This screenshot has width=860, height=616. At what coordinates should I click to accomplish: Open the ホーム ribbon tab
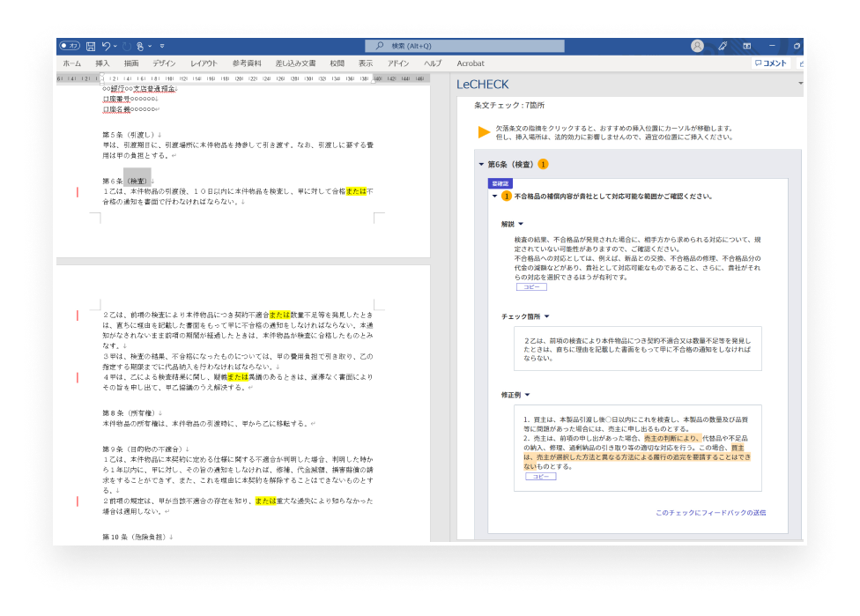pos(72,63)
